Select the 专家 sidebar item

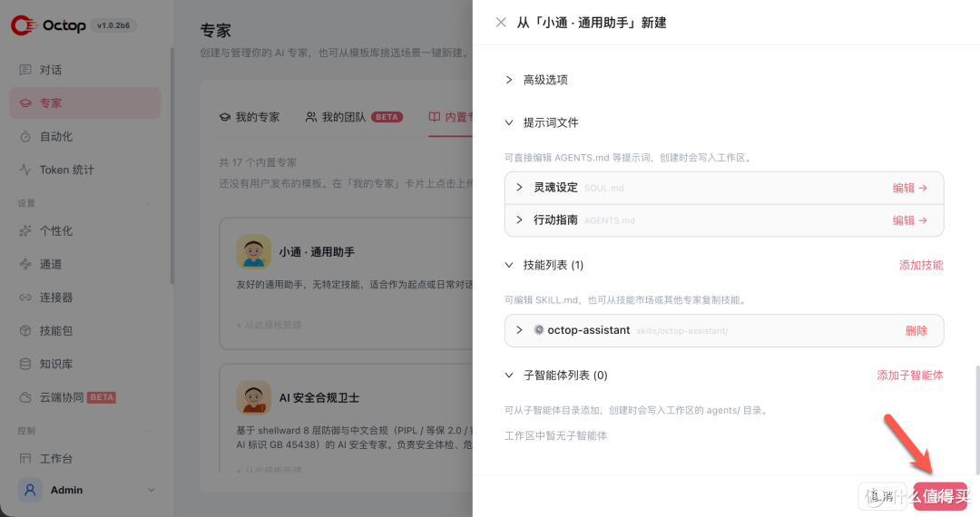point(85,103)
